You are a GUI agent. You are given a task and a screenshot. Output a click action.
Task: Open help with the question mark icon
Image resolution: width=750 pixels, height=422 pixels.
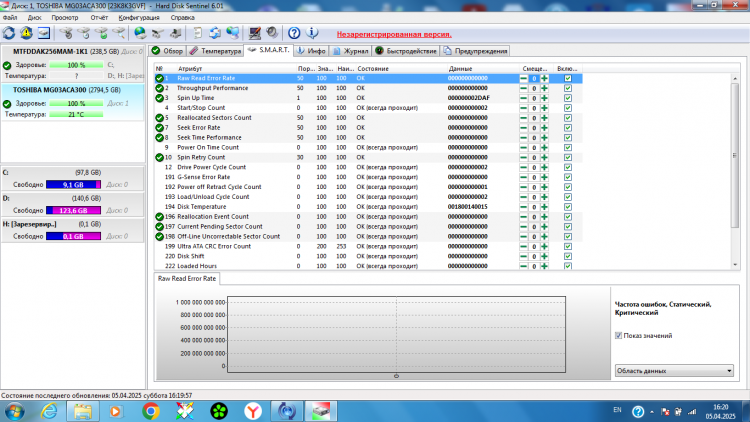pos(294,33)
